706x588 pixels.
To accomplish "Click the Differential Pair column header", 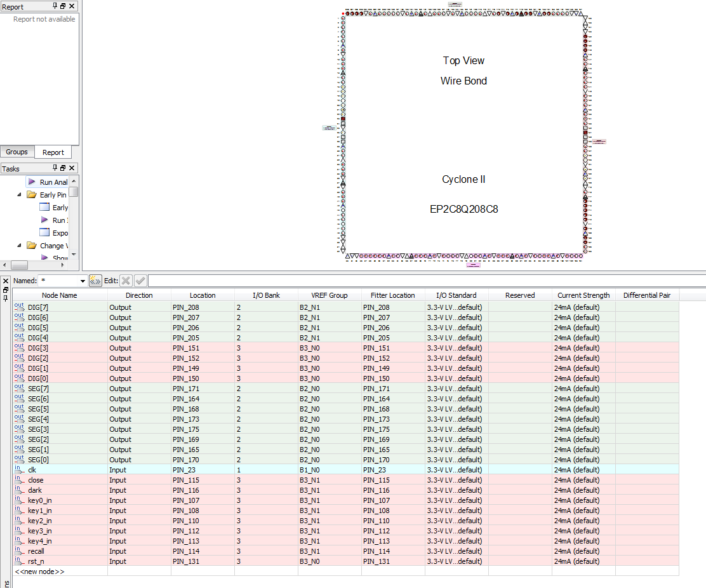I will tap(647, 295).
